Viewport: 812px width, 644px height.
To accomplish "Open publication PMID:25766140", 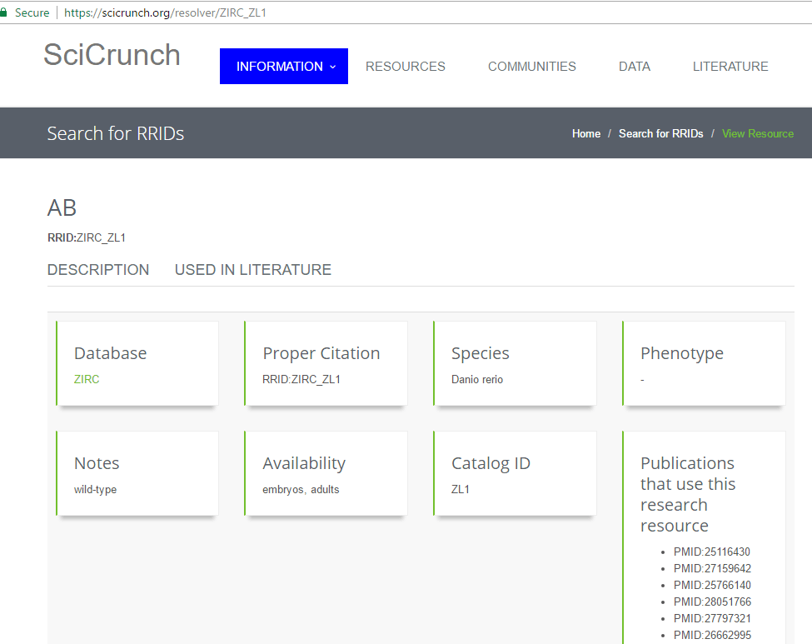I will [x=712, y=585].
